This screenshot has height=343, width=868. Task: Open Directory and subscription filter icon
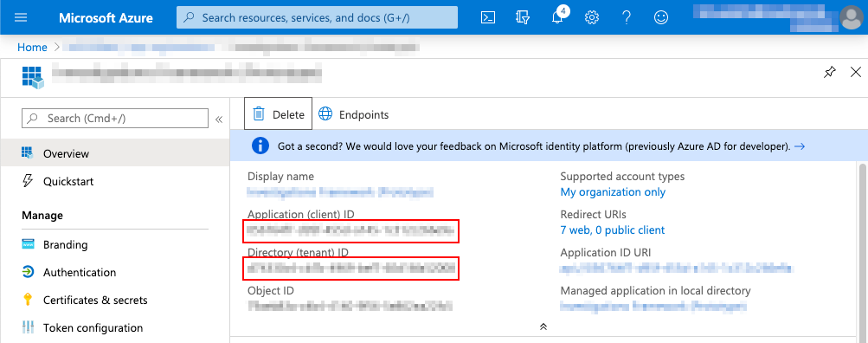point(522,17)
